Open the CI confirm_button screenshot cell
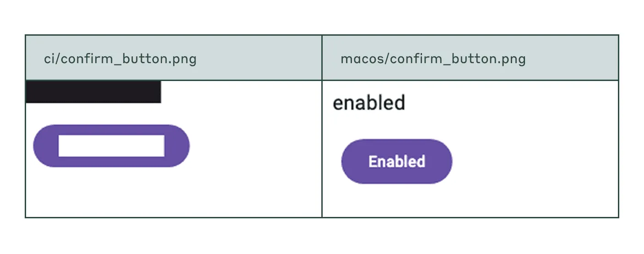This screenshot has height=254, width=644. pos(173,149)
